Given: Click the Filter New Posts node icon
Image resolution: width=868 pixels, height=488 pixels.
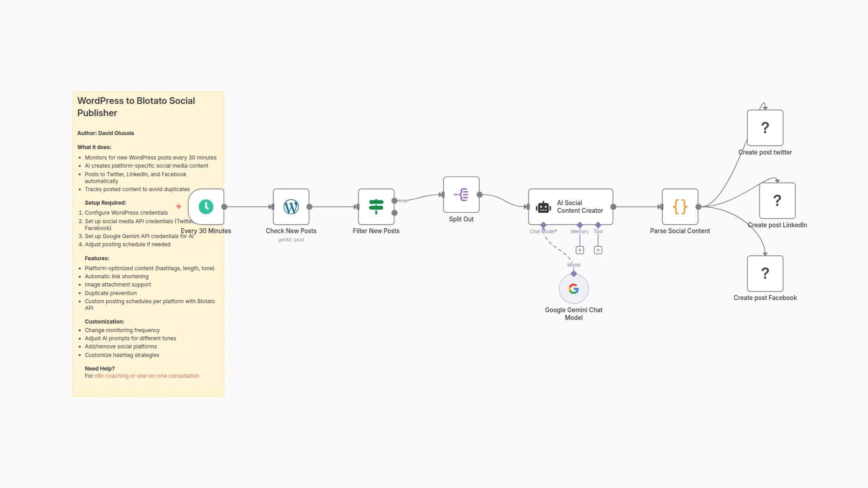Looking at the screenshot, I should pyautogui.click(x=376, y=207).
